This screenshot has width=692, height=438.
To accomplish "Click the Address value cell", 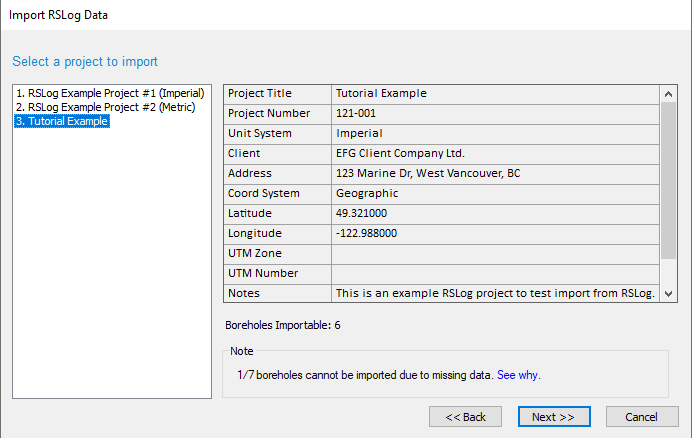I will (x=495, y=174).
